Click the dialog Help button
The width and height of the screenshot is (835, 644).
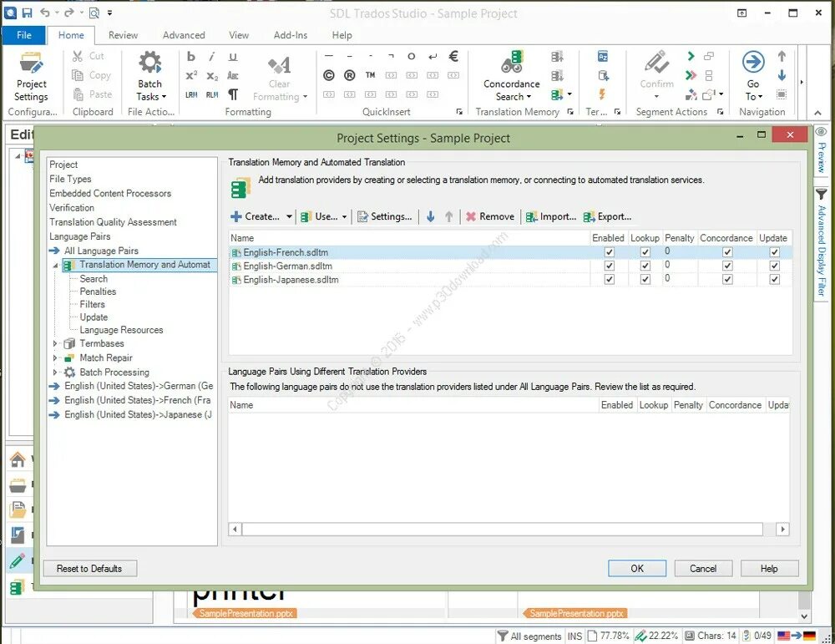coord(769,568)
